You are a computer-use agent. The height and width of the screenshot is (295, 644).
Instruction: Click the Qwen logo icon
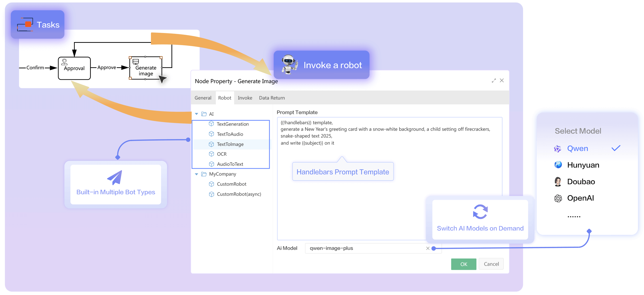tap(557, 149)
